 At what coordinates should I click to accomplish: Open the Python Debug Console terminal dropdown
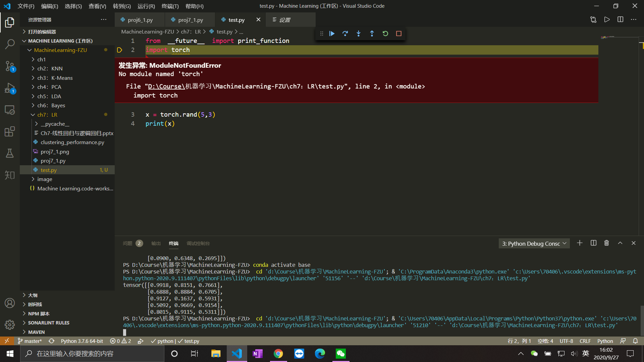pyautogui.click(x=534, y=244)
